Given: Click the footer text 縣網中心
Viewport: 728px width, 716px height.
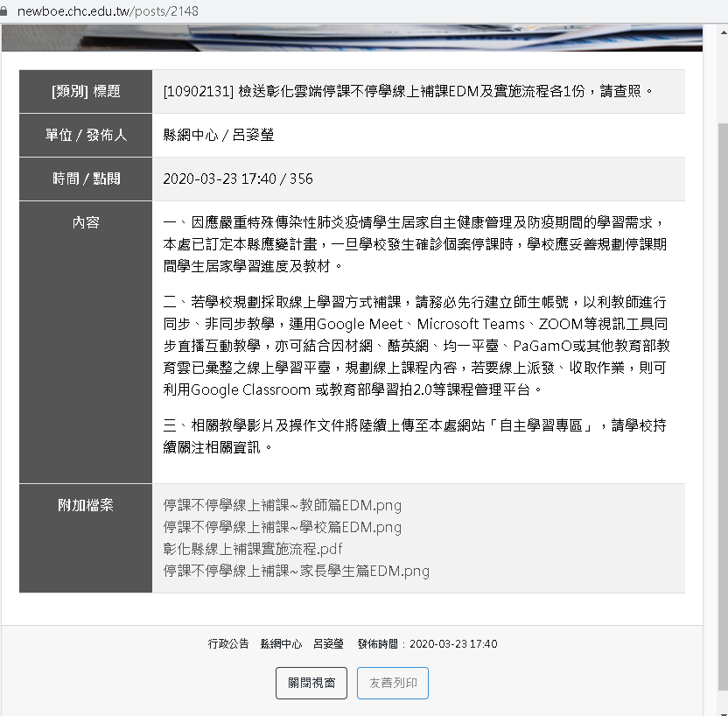Looking at the screenshot, I should [282, 643].
